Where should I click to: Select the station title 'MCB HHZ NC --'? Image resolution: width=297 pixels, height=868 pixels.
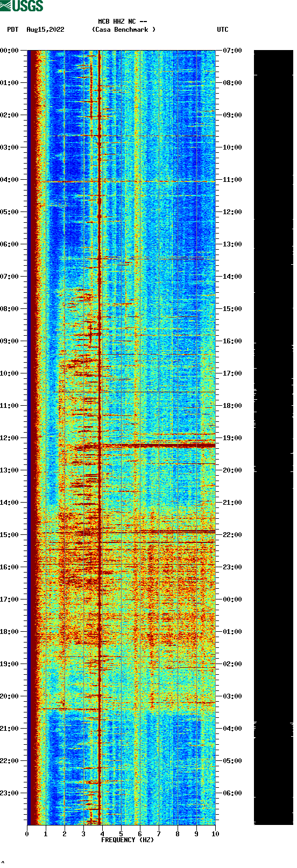click(x=123, y=22)
